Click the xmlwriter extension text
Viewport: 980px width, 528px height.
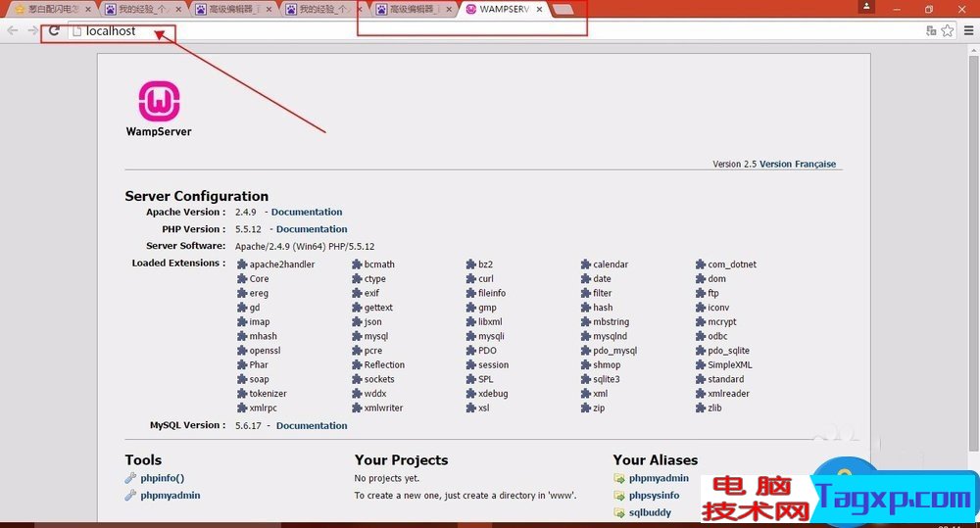pos(384,408)
